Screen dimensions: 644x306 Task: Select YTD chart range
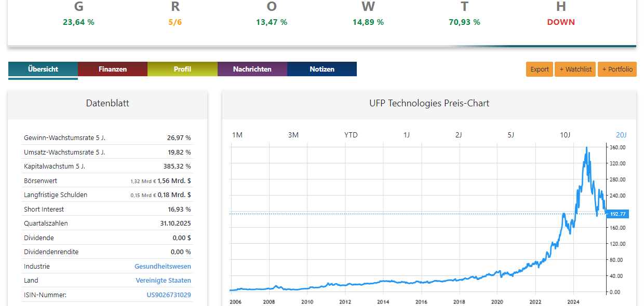point(351,135)
